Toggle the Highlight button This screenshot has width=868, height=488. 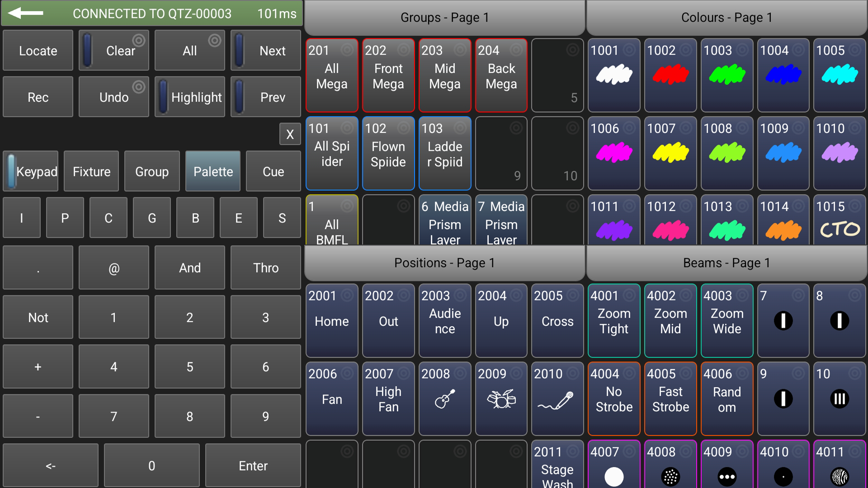coord(190,97)
